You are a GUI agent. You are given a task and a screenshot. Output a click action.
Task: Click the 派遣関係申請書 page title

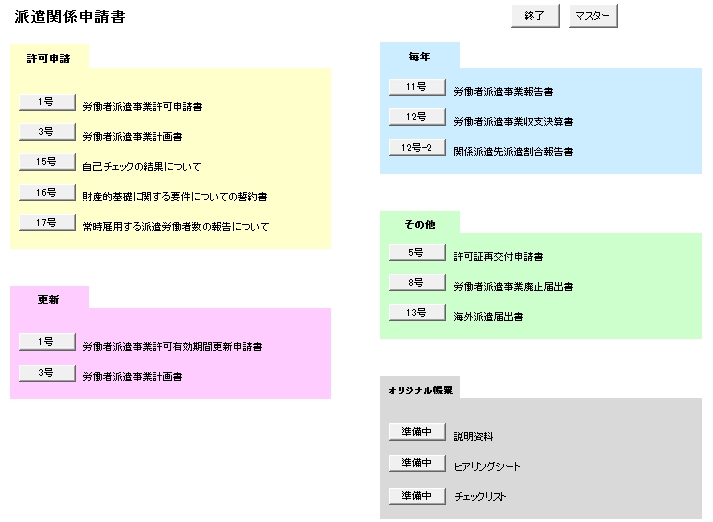[70, 16]
